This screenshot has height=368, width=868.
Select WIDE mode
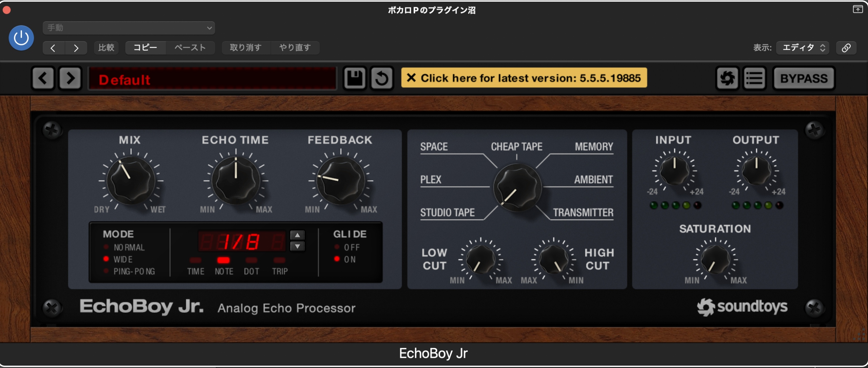click(118, 259)
